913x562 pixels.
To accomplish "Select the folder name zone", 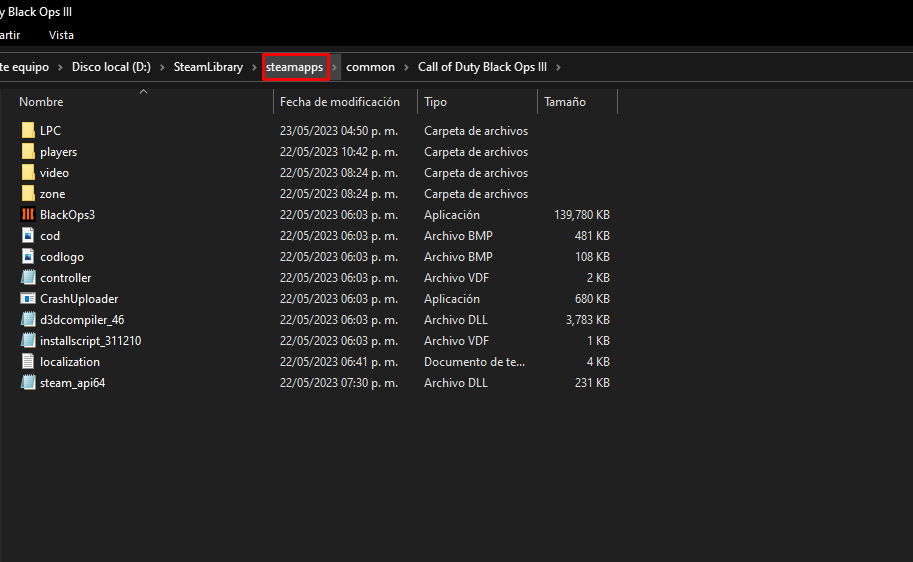I will pos(52,194).
